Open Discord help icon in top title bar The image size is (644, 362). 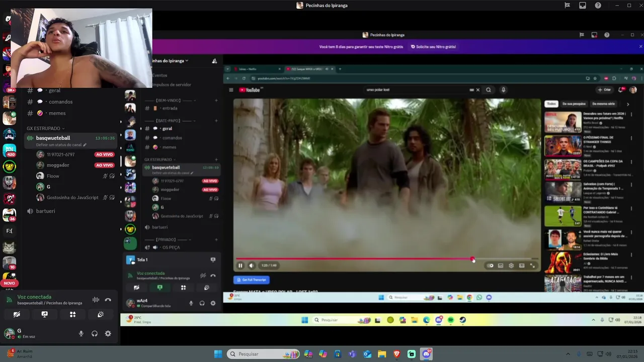598,6
